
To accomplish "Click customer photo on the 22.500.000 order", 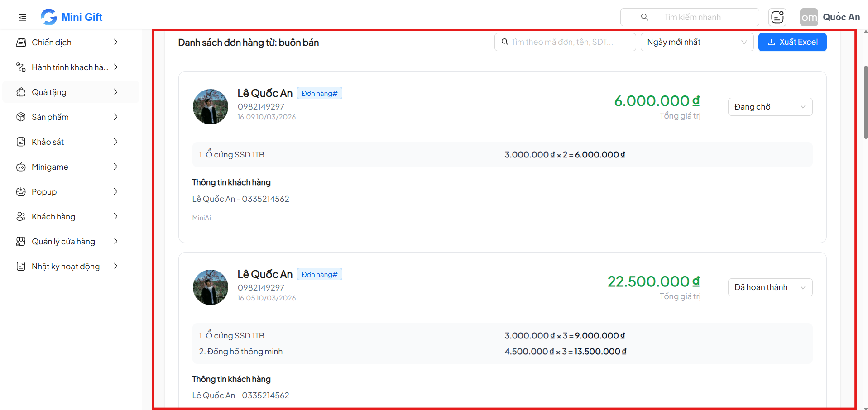I will [211, 287].
